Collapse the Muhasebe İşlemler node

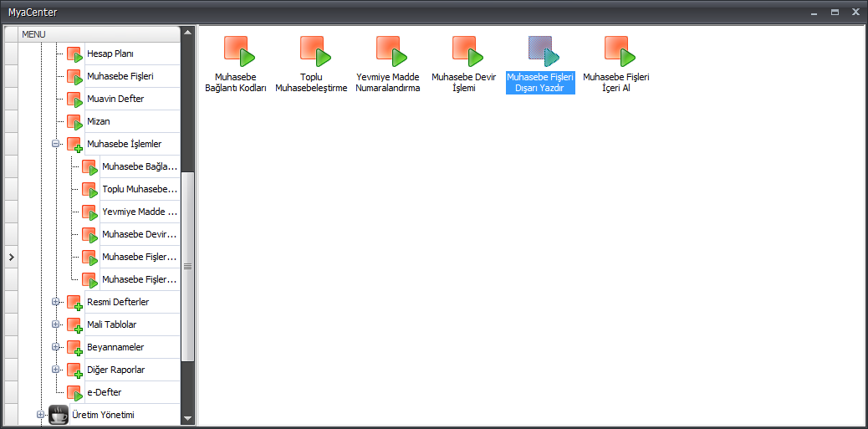[x=55, y=143]
